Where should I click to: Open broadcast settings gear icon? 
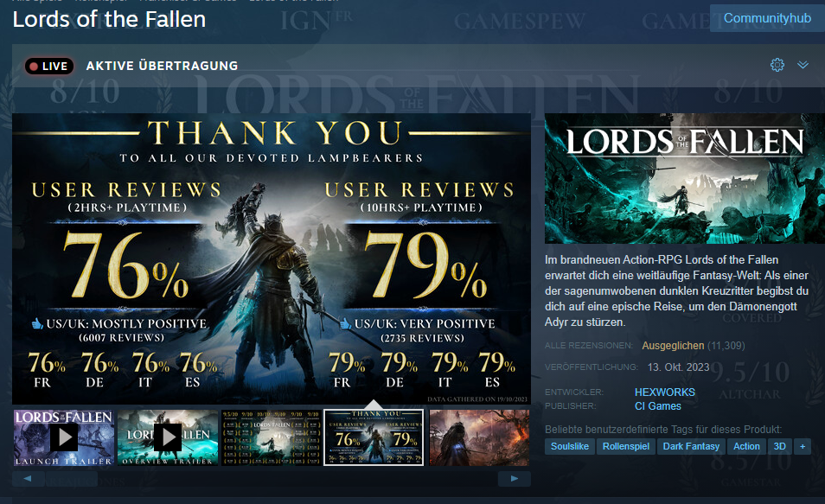(x=777, y=65)
